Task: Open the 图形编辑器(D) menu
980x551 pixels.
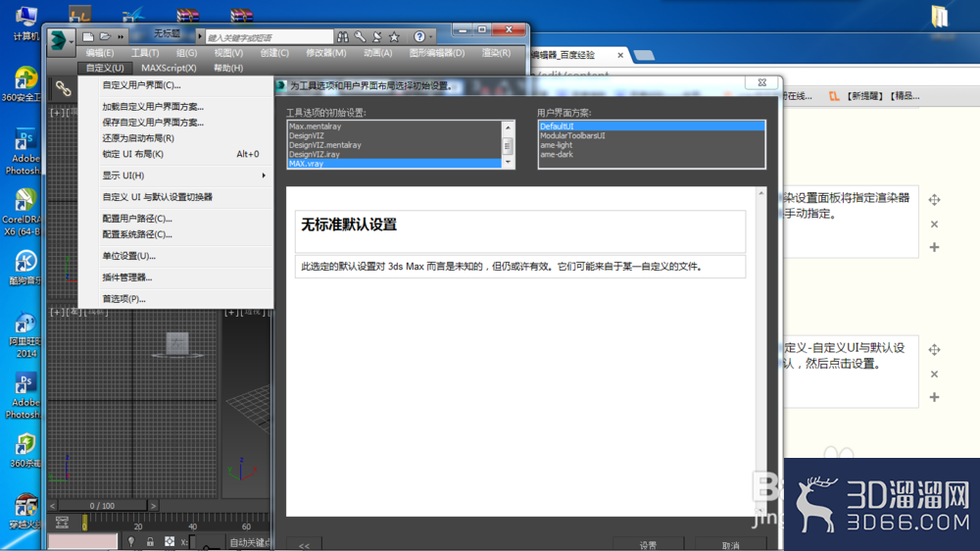Action: point(437,53)
